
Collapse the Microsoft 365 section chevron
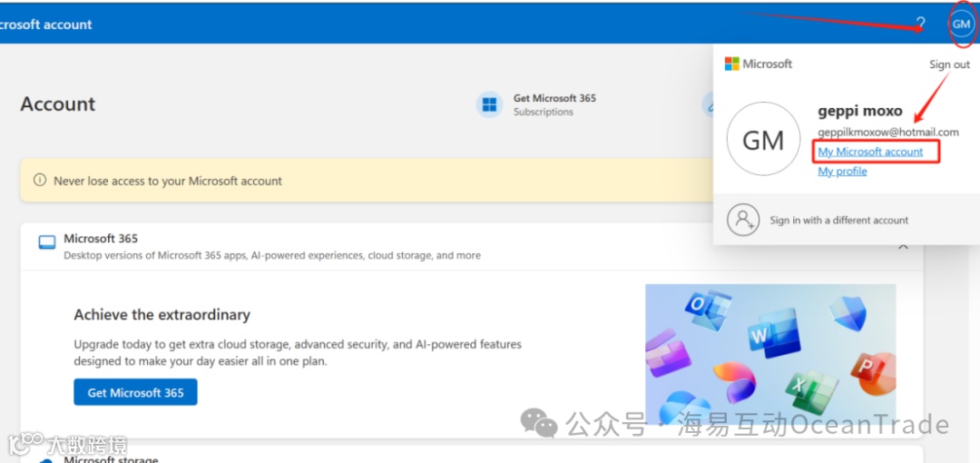point(903,246)
